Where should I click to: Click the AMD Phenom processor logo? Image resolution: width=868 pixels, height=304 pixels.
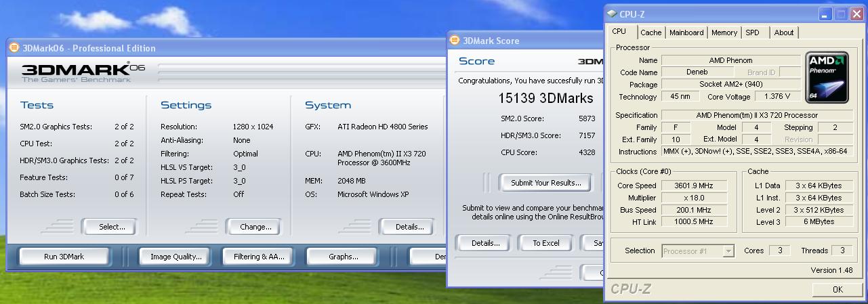pos(827,79)
